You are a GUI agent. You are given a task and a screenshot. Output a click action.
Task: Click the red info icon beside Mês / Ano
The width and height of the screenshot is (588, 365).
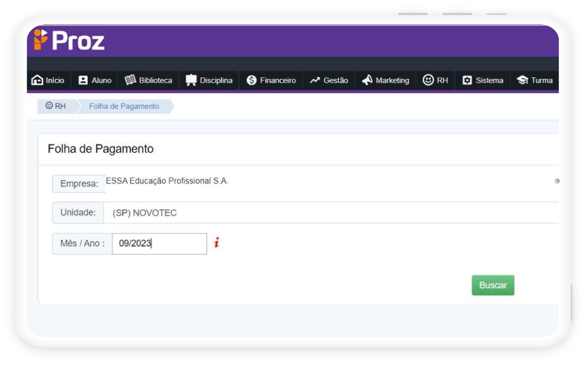tap(216, 243)
